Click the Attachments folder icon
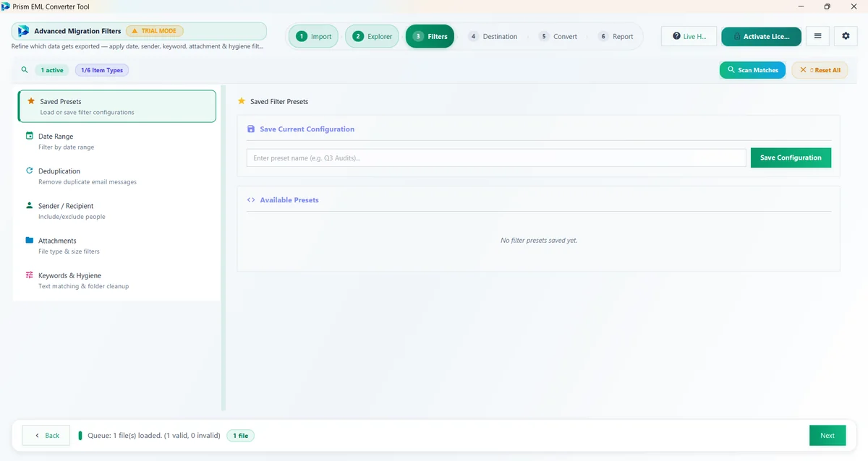This screenshot has width=868, height=461. 30,240
